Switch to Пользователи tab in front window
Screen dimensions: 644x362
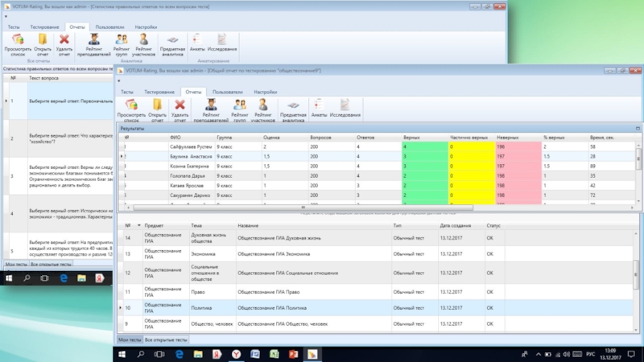pos(228,92)
